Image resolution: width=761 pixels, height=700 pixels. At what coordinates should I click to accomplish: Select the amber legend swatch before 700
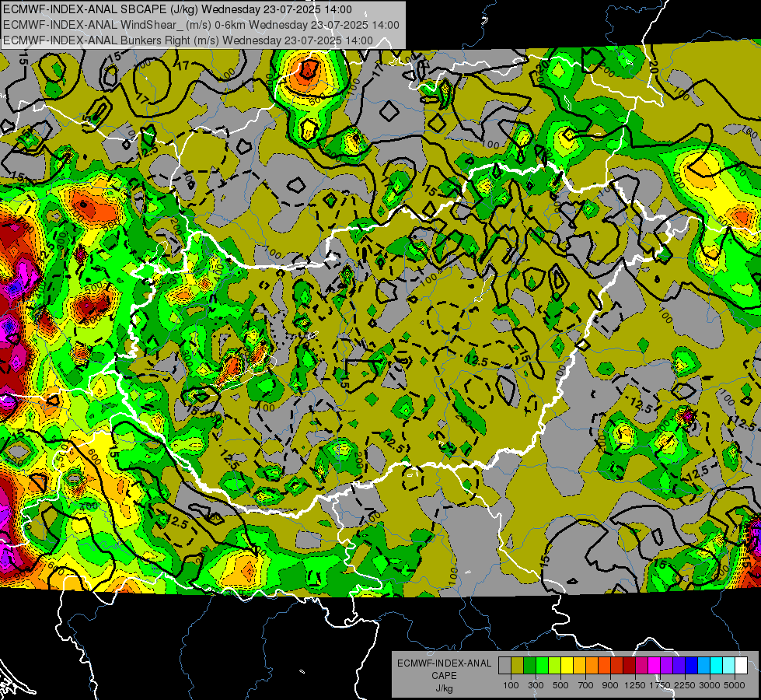[x=579, y=665]
